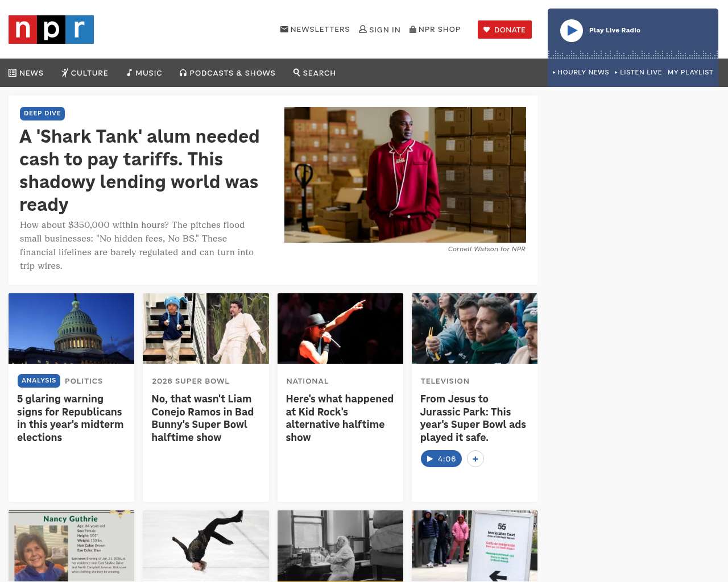Open the Culture menu

pyautogui.click(x=85, y=73)
